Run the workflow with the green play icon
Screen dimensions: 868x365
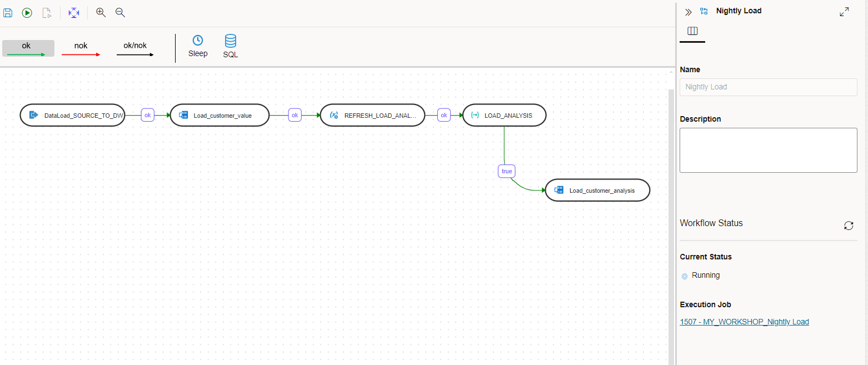(x=27, y=12)
